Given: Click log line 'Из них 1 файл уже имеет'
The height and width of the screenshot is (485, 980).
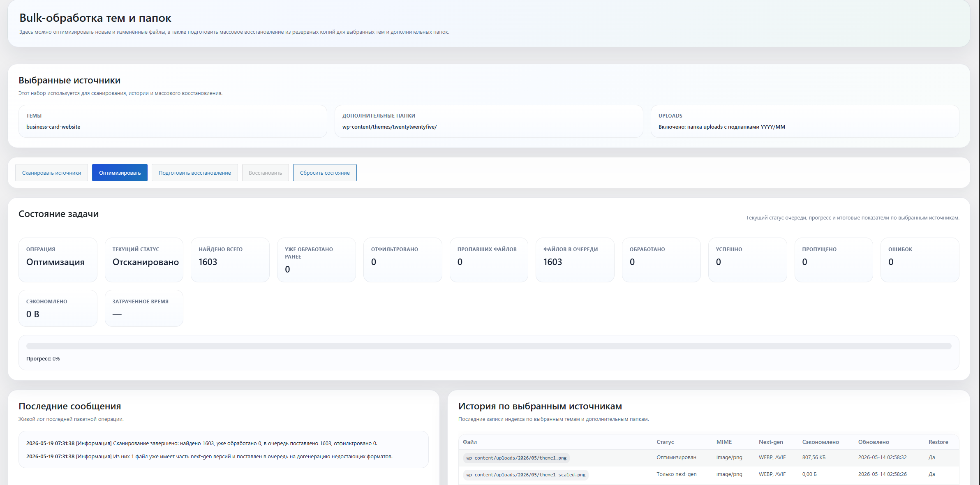Looking at the screenshot, I should (209, 457).
